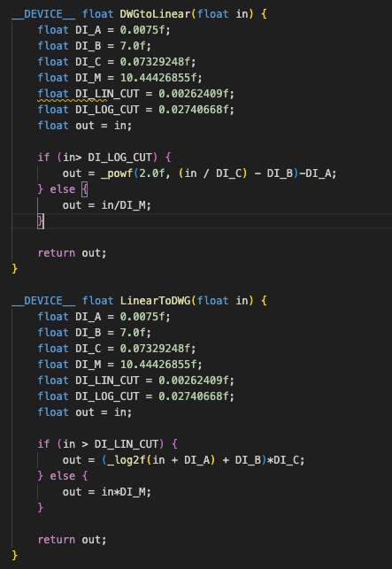Click 'return out;' in the DWGtoLinear function

(72, 253)
